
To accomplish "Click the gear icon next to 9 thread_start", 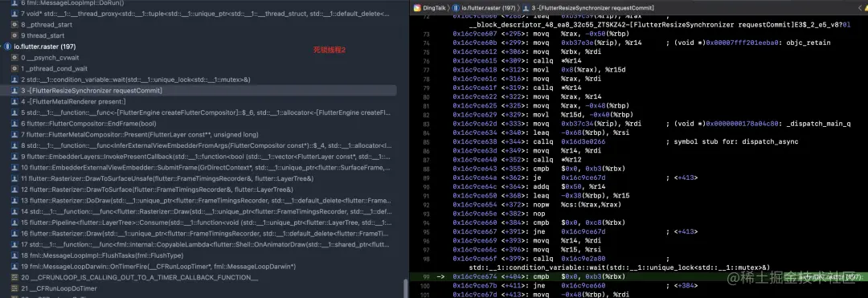I will (15, 35).
